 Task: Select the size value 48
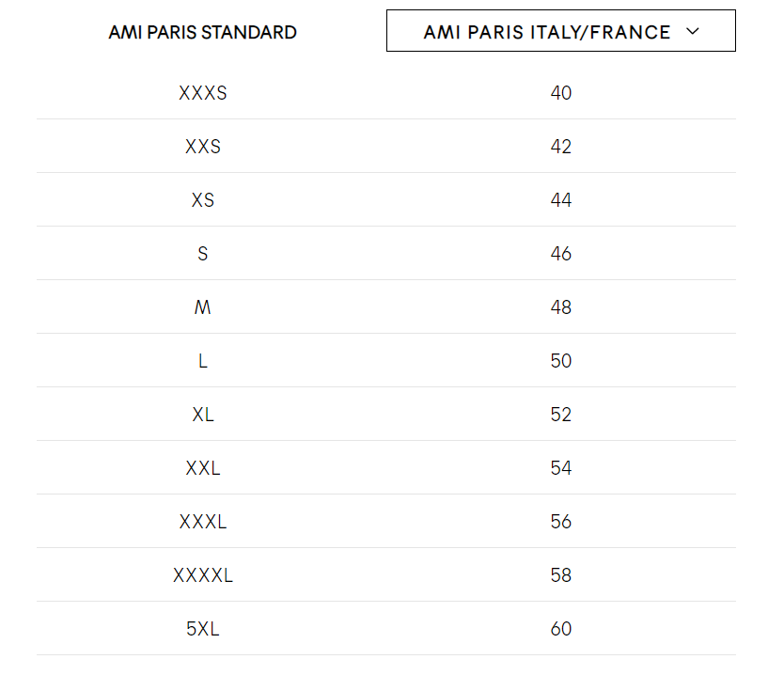tap(561, 307)
